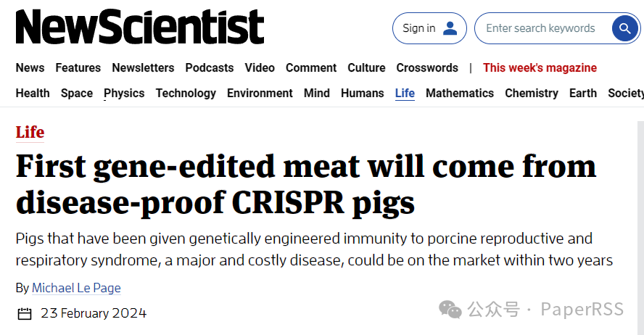This screenshot has width=644, height=335.
Task: Click the WeChat watermark icon
Action: (x=450, y=310)
